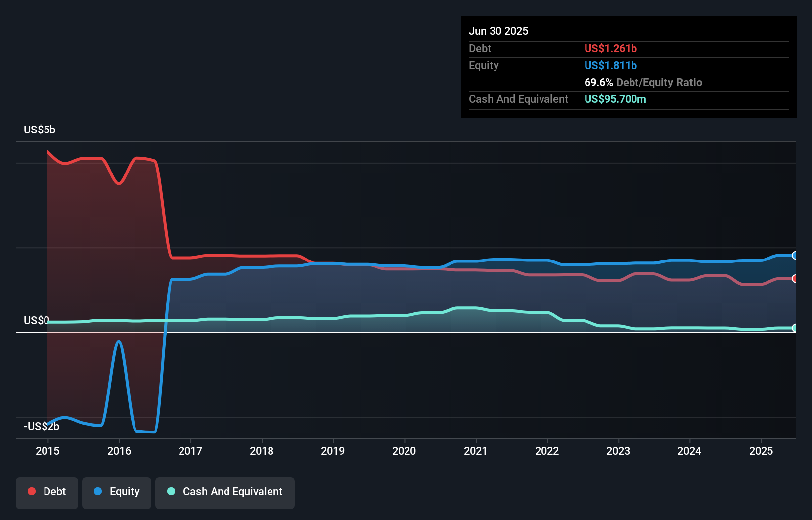The image size is (812, 520).
Task: Select the Equity endpoint marker on the chart
Action: [x=795, y=256]
